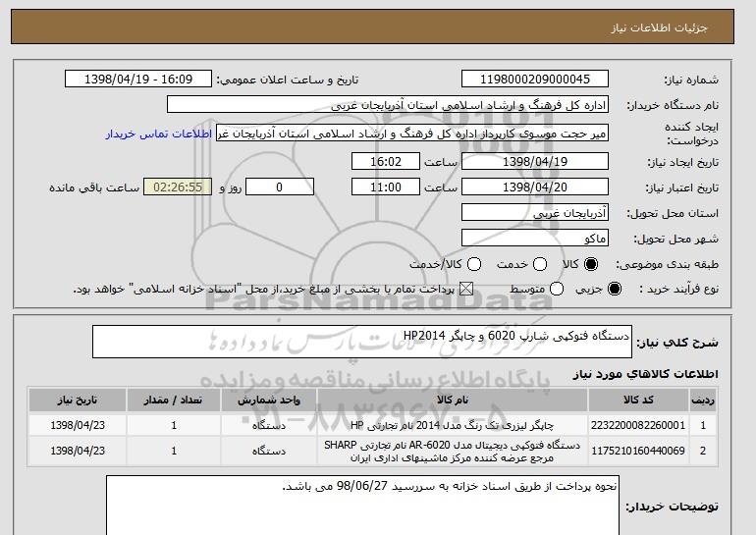Open the اطلاعات تماس خریدار link

[x=159, y=134]
